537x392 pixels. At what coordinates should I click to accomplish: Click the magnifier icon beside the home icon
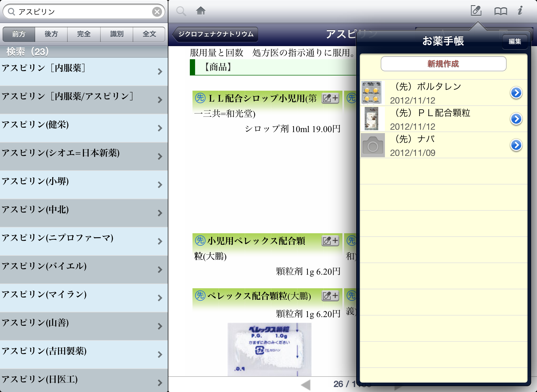181,11
